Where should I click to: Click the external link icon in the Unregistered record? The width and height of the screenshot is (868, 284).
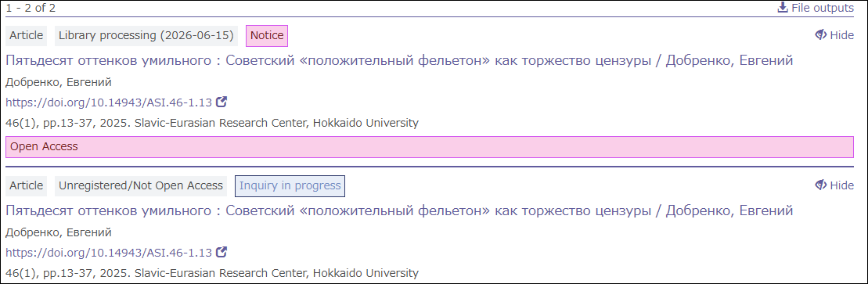pyautogui.click(x=222, y=253)
